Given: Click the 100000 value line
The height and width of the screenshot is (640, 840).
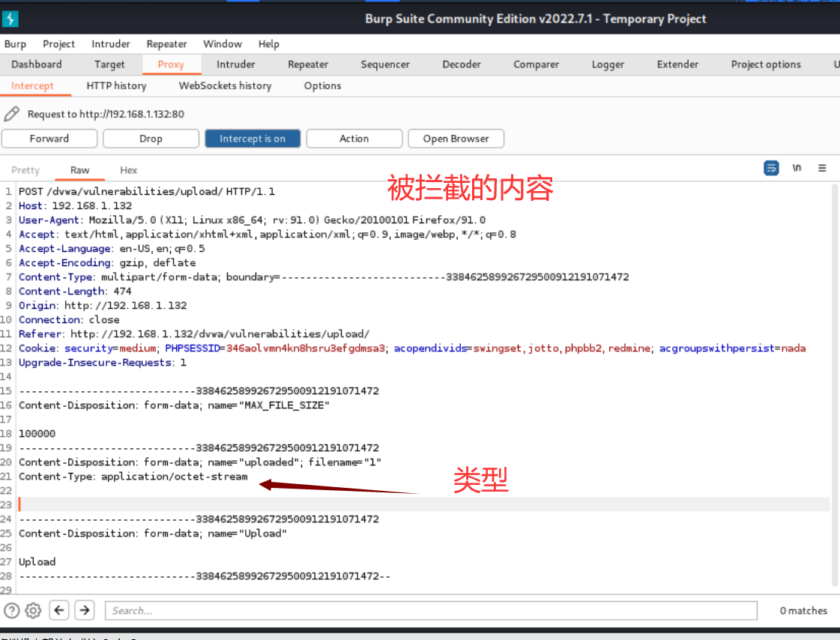Looking at the screenshot, I should click(x=37, y=434).
